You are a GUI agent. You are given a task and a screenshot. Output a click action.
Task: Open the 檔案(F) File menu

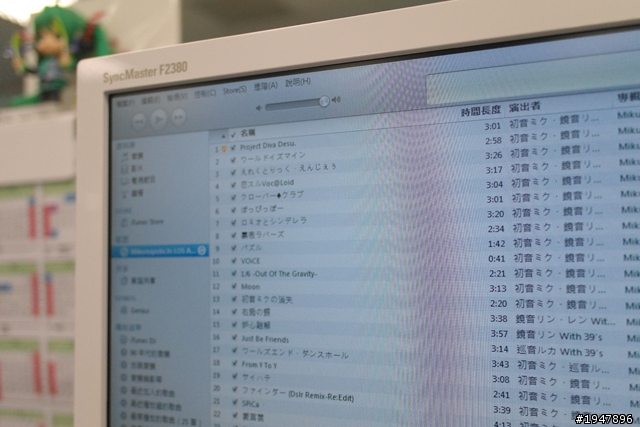pos(125,104)
